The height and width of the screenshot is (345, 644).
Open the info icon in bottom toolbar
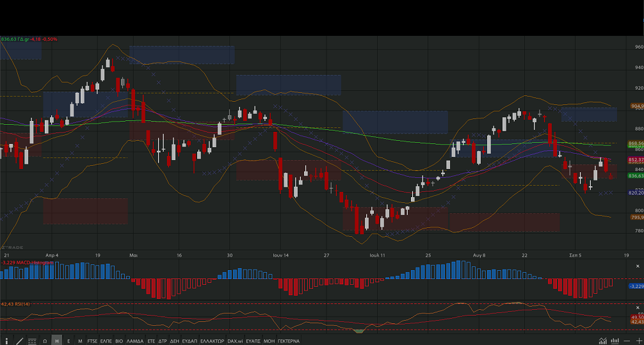(x=6, y=341)
